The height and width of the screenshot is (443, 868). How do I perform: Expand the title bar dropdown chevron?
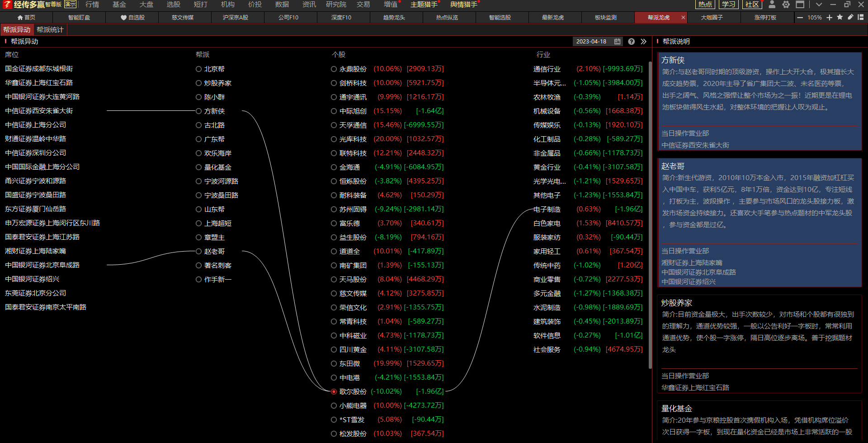(819, 5)
